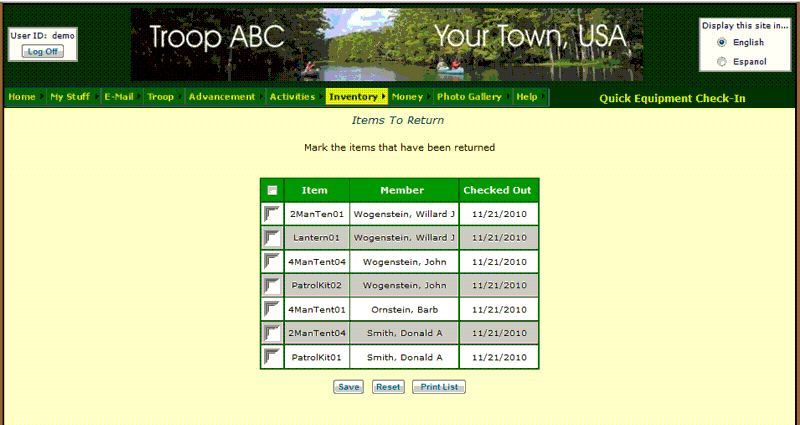Open the Photo Gallery menu
This screenshot has width=800, height=425.
coord(473,96)
